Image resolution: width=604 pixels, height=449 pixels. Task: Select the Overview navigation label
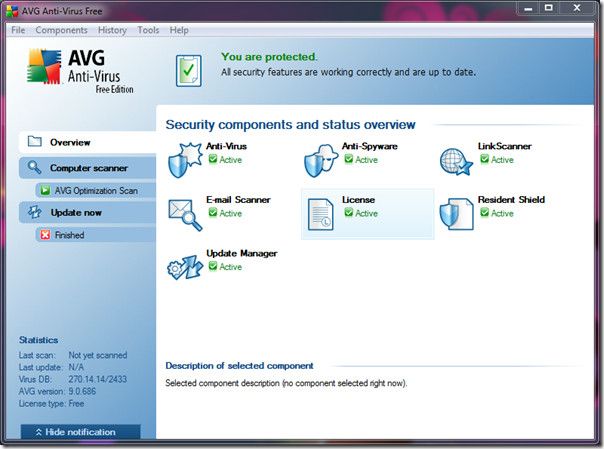70,142
